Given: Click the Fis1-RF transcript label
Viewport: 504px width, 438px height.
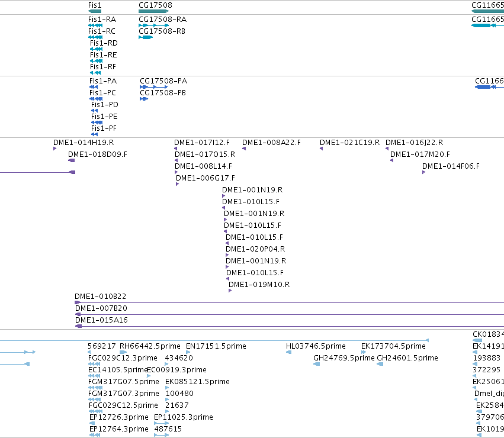Looking at the screenshot, I should [x=103, y=67].
